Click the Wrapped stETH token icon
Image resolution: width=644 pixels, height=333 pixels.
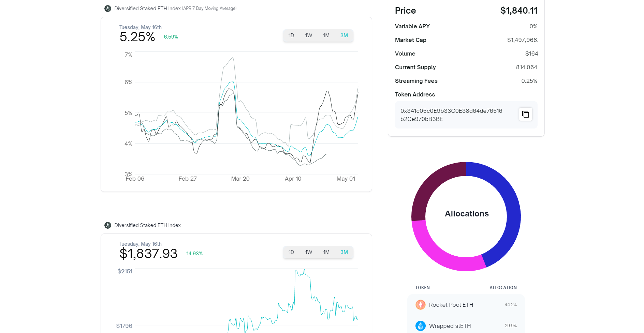421,326
